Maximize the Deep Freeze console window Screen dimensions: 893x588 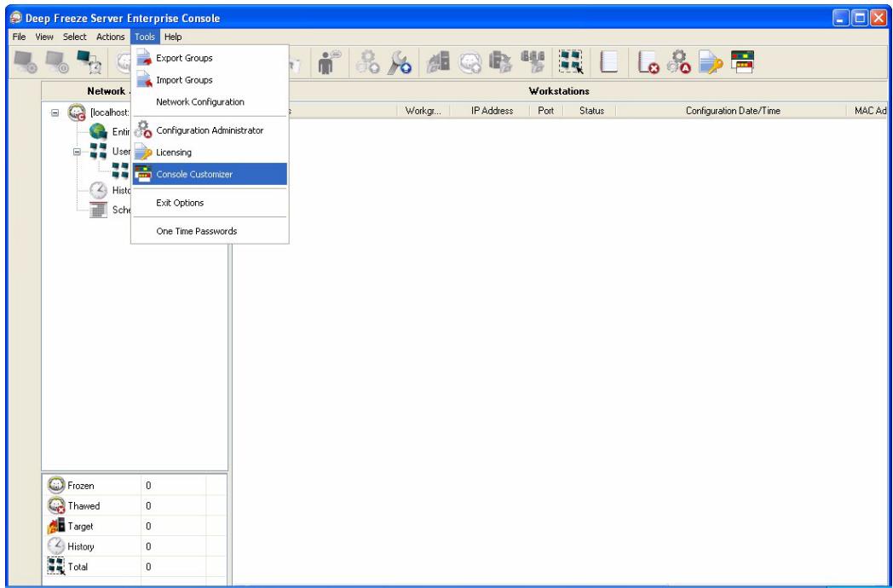pyautogui.click(x=860, y=18)
